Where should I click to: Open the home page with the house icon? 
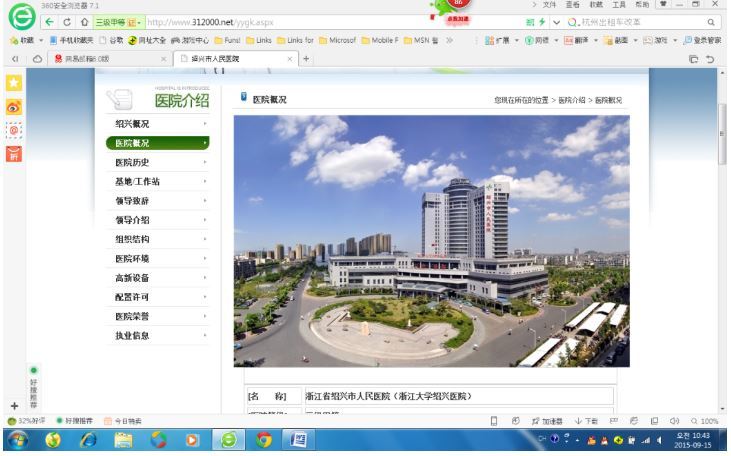[x=84, y=22]
